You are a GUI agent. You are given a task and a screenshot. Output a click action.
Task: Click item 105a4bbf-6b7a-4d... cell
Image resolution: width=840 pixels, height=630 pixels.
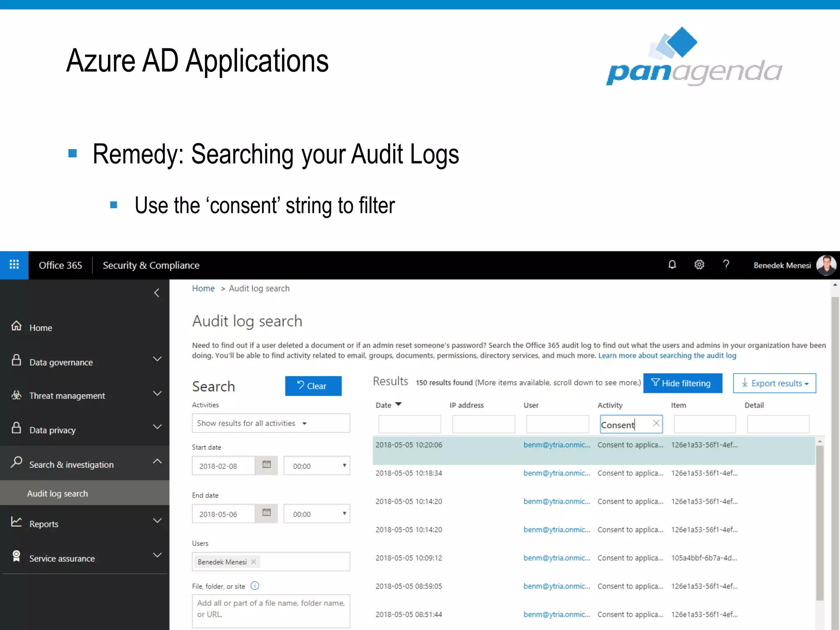point(704,558)
